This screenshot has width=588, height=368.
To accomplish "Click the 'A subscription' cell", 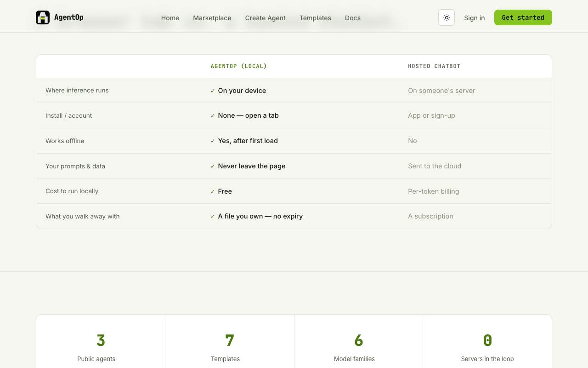I will click(430, 216).
